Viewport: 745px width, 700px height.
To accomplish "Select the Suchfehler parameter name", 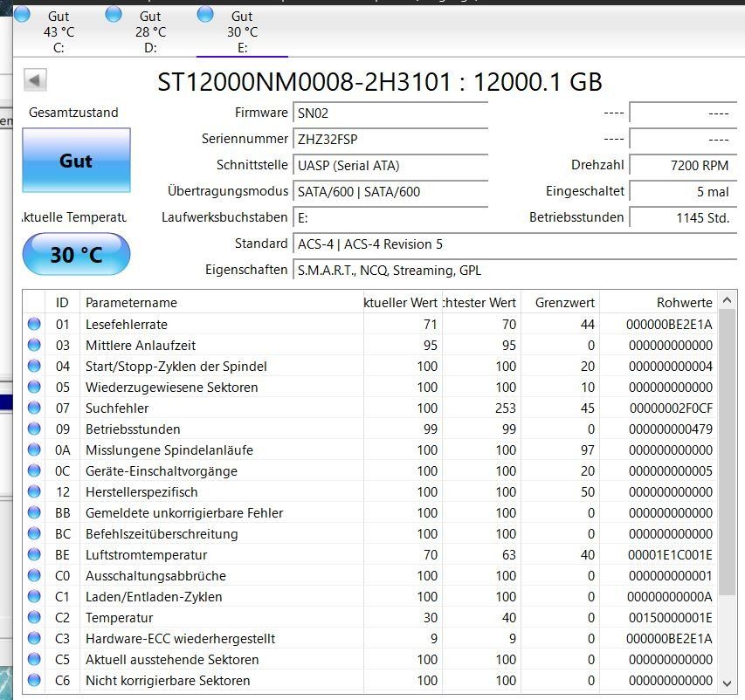I will tap(117, 408).
